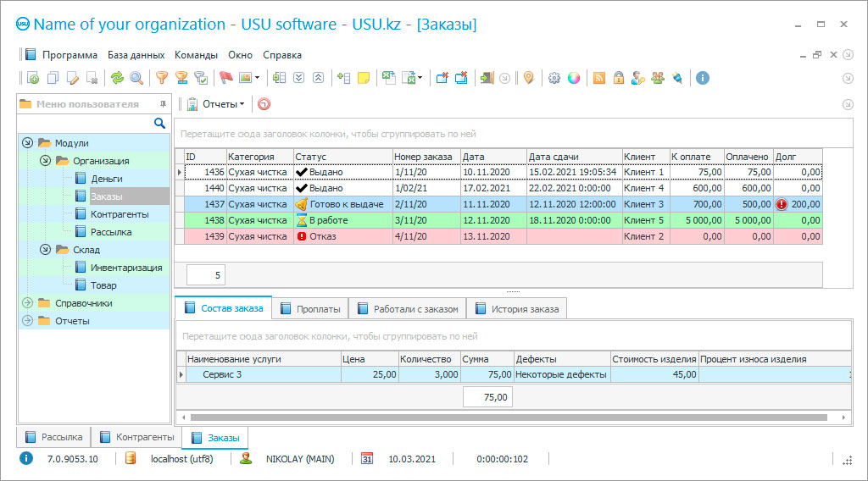Click the user with key icon

(x=638, y=78)
